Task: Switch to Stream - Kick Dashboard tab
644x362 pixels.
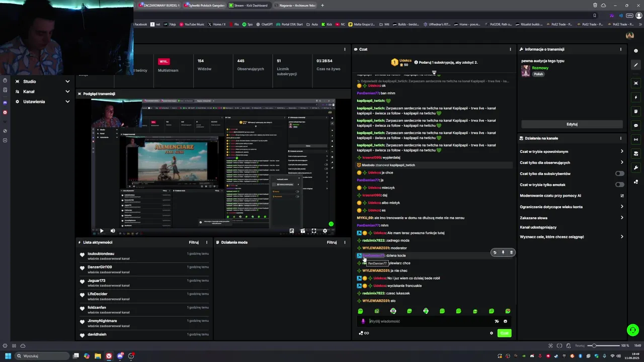Action: (249, 6)
